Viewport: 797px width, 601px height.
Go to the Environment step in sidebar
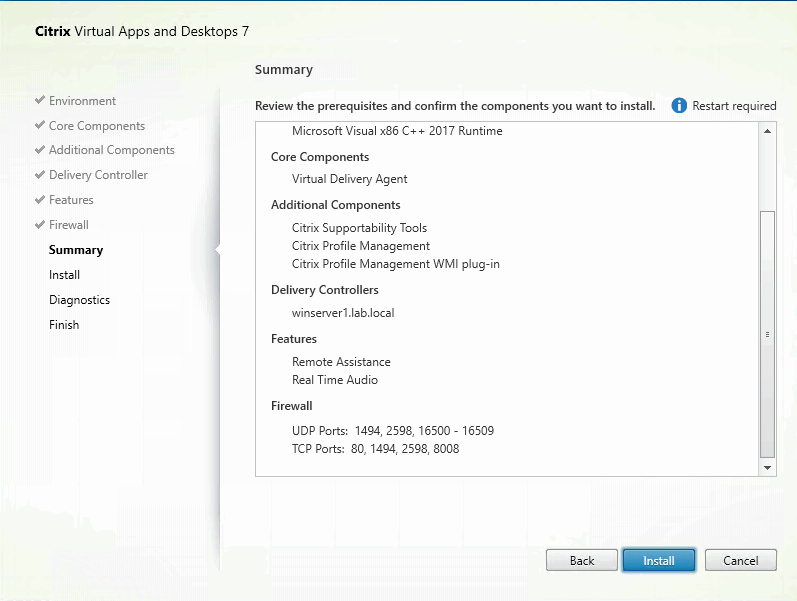[82, 101]
